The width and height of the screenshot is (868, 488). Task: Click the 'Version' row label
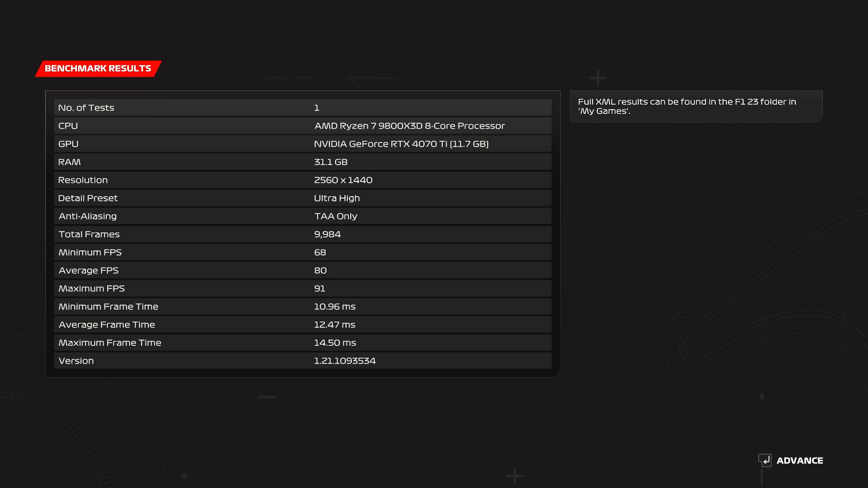(x=76, y=361)
